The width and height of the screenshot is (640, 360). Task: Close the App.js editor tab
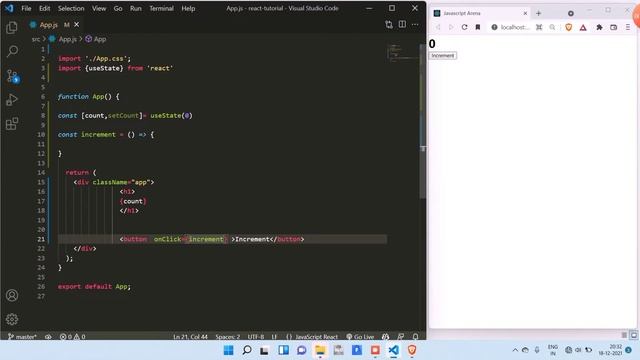(76, 25)
